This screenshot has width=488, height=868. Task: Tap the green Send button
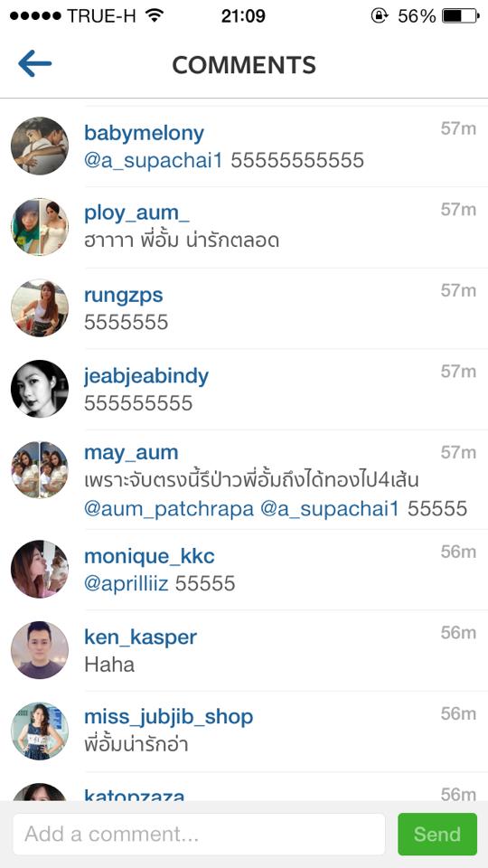437,834
